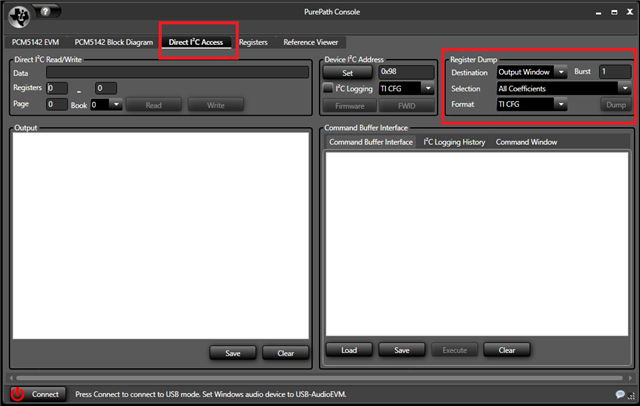Click the horizontal scrollbar at the bottom
This screenshot has height=406, width=640.
[x=320, y=378]
